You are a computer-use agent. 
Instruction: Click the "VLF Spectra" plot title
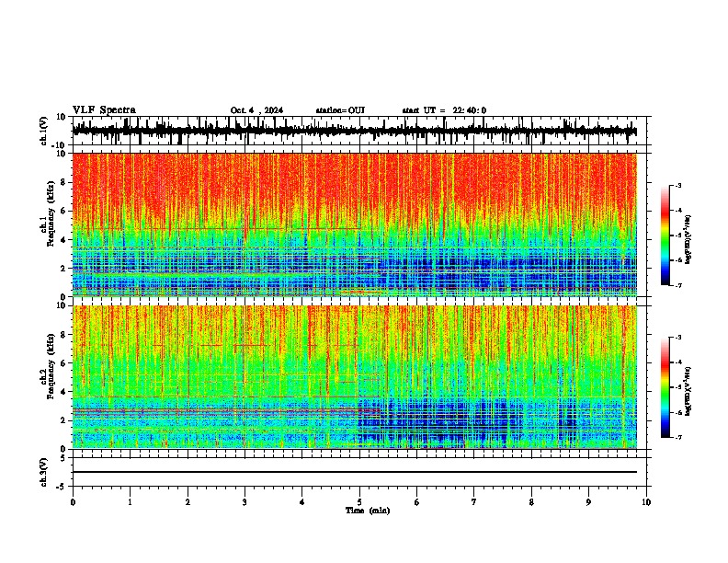[104, 110]
